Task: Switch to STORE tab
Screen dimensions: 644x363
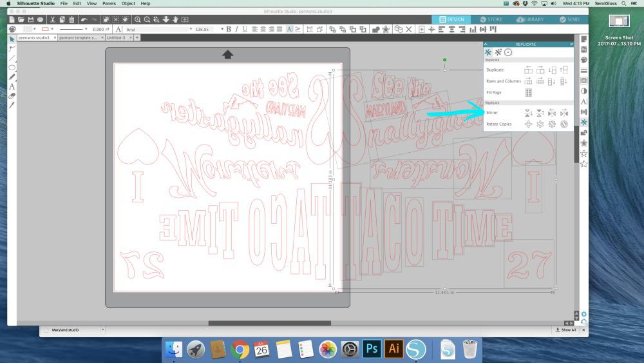Action: (491, 19)
